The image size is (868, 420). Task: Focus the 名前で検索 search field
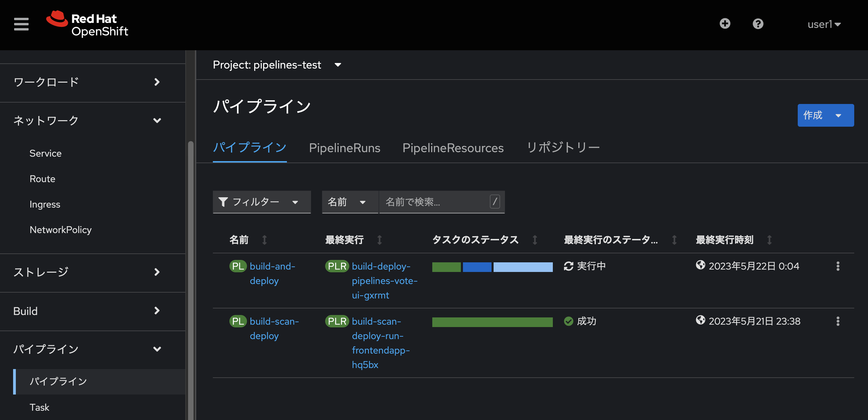tap(442, 202)
